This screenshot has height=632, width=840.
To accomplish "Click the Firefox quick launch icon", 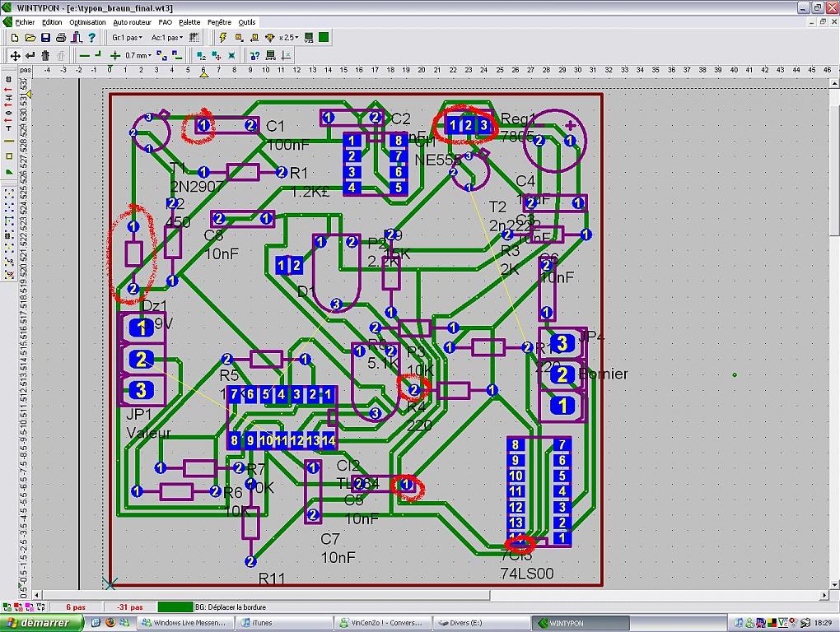I will 110,623.
